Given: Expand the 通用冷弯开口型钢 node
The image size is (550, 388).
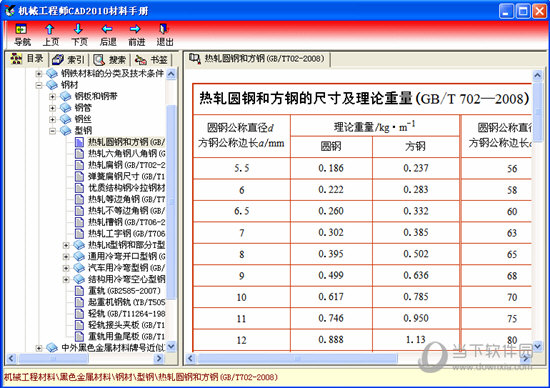Looking at the screenshot, I should tap(66, 256).
